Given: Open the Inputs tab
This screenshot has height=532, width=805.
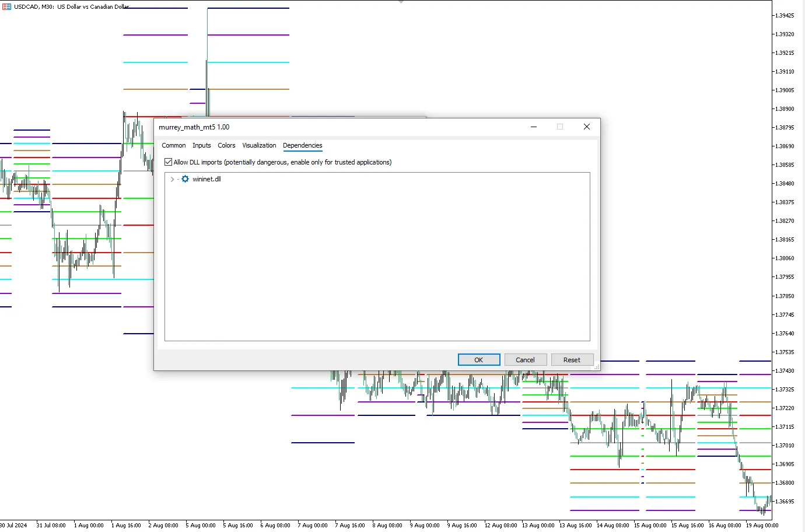Looking at the screenshot, I should [x=201, y=145].
